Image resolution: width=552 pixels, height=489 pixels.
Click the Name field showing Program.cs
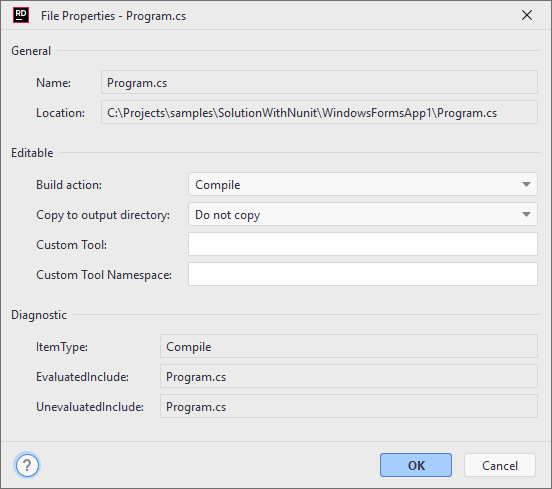point(319,82)
